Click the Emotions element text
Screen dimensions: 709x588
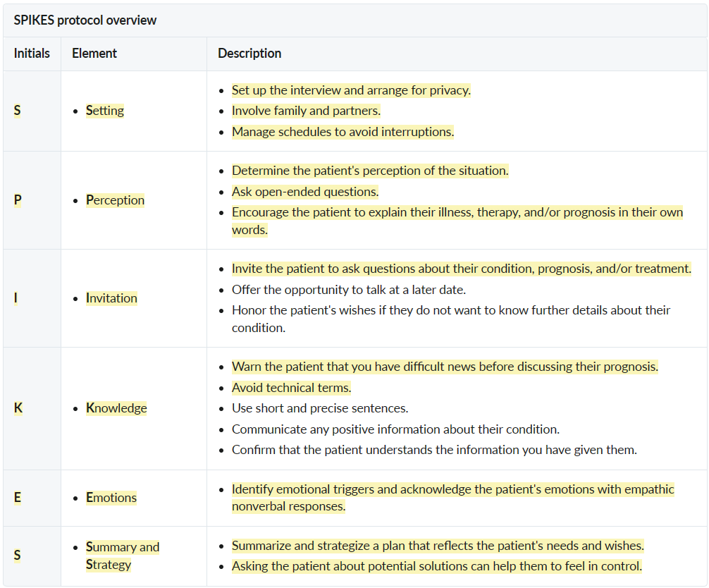click(x=111, y=498)
